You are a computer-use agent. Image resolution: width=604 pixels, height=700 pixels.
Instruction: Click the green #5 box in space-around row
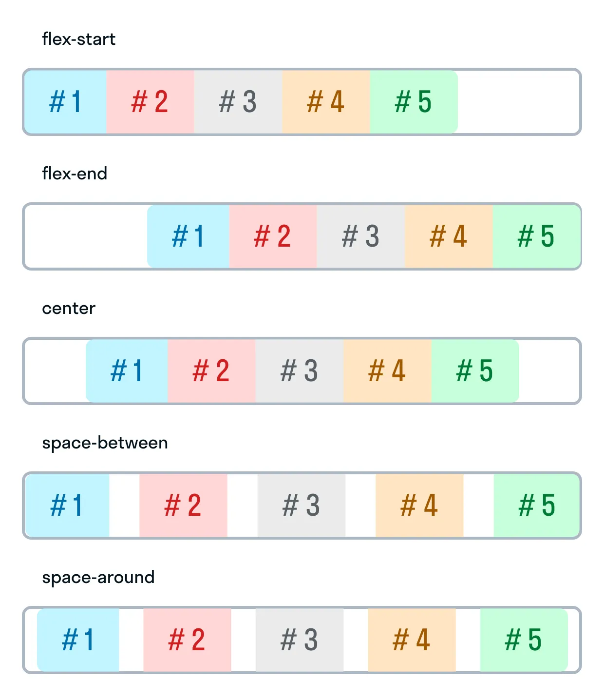pos(524,640)
